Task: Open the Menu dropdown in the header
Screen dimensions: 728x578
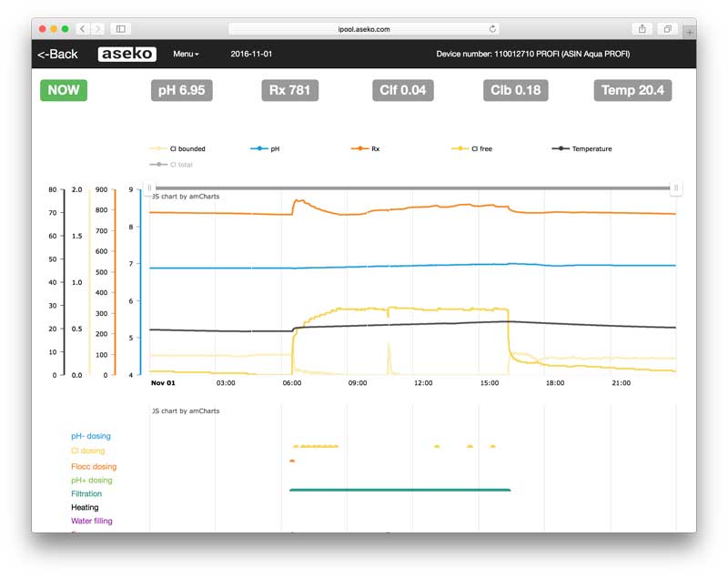Action: click(x=184, y=54)
